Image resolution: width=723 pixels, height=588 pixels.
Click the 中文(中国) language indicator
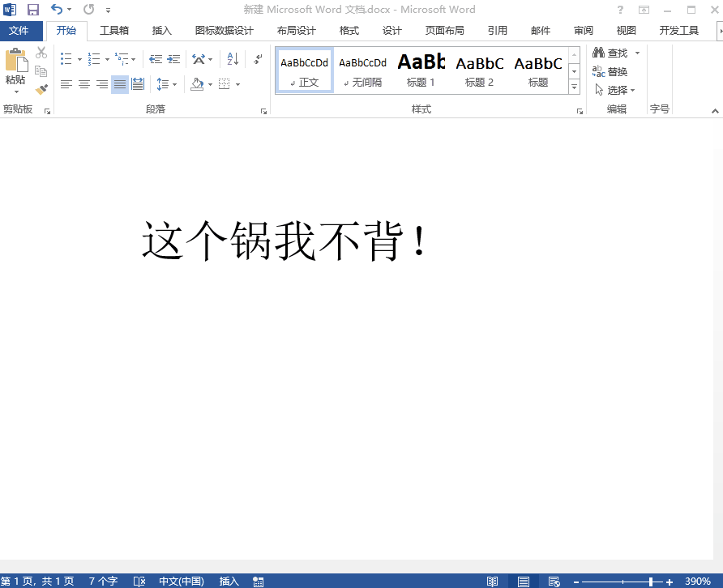(x=181, y=582)
